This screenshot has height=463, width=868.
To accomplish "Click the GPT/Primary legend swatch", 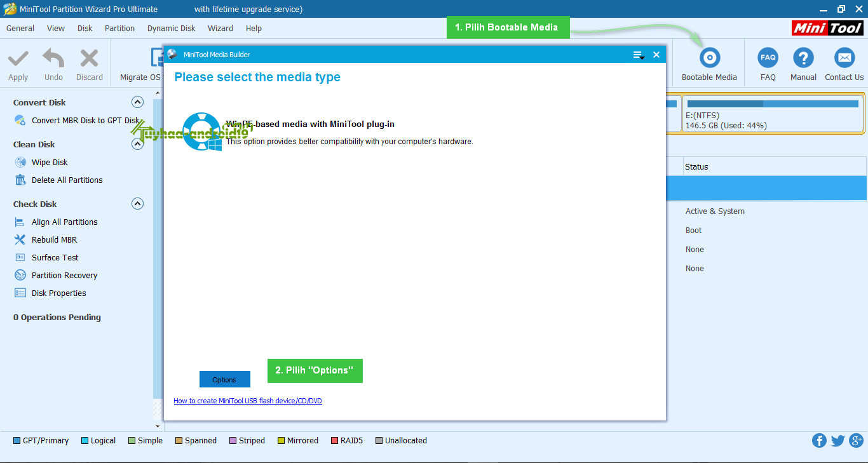I will pyautogui.click(x=17, y=440).
